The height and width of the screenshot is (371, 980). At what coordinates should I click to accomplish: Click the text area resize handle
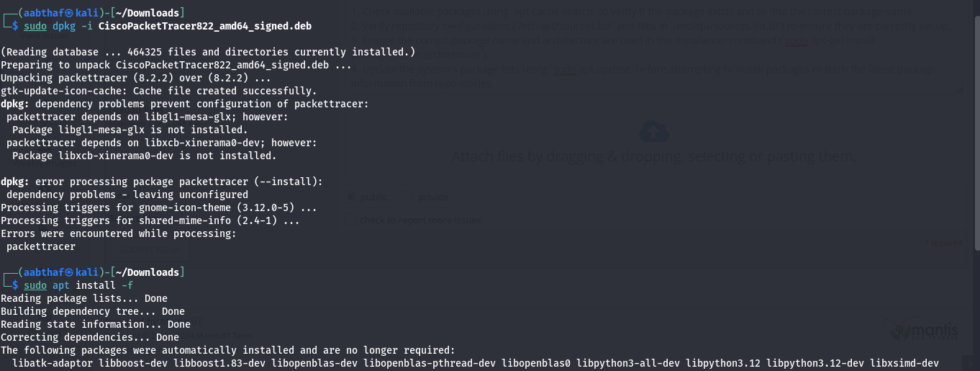tap(959, 91)
